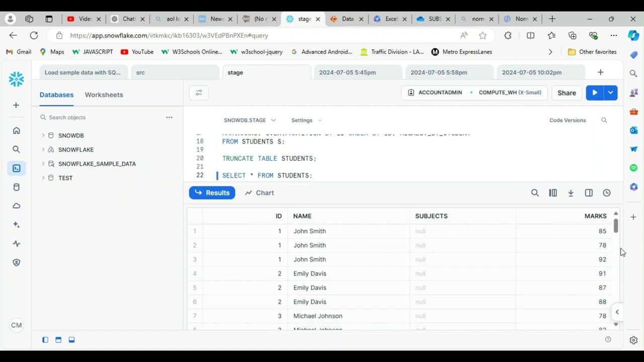Sort by the MARKS column header
The height and width of the screenshot is (362, 644).
tap(595, 216)
